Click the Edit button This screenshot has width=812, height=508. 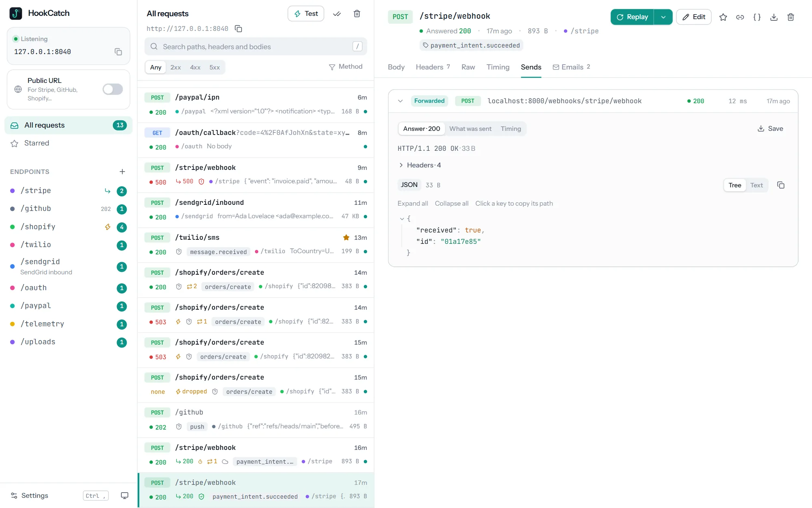[x=694, y=17]
